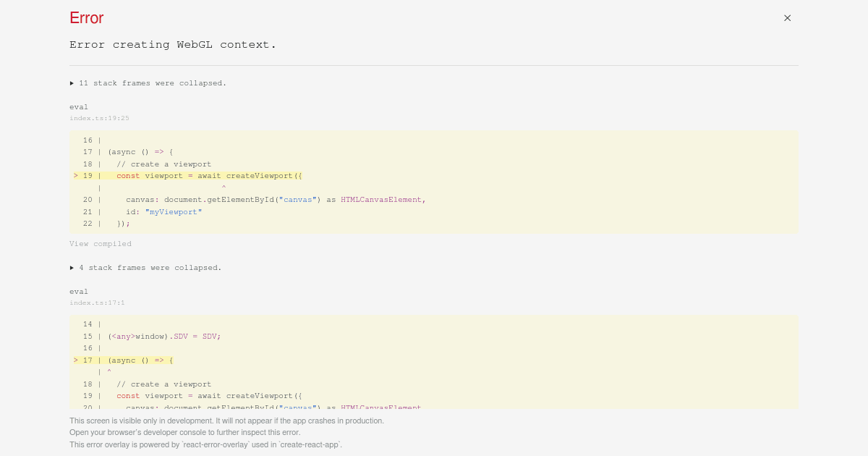This screenshot has height=456, width=868.
Task: Click the 'HTMLCanvasElement' type in the code
Action: (379, 200)
